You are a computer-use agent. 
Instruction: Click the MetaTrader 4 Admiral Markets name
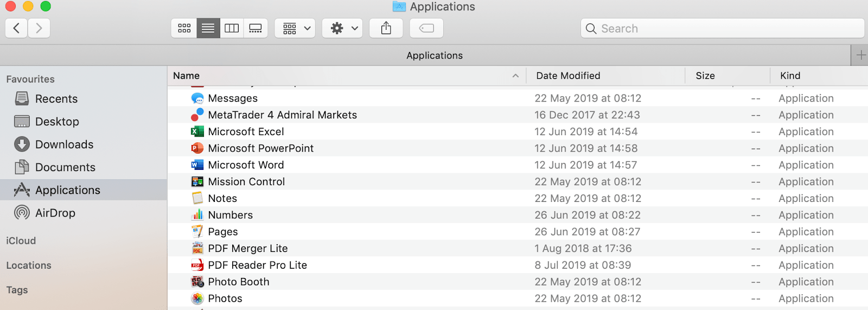click(x=283, y=115)
